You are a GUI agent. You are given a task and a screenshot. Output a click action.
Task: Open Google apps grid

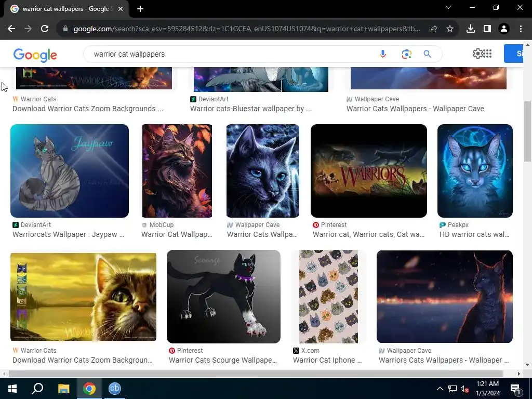(487, 54)
